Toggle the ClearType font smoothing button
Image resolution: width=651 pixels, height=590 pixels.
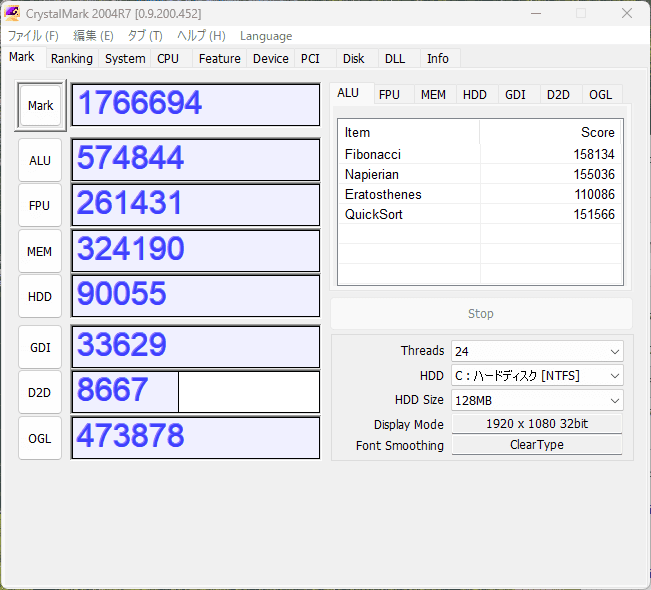pyautogui.click(x=537, y=445)
